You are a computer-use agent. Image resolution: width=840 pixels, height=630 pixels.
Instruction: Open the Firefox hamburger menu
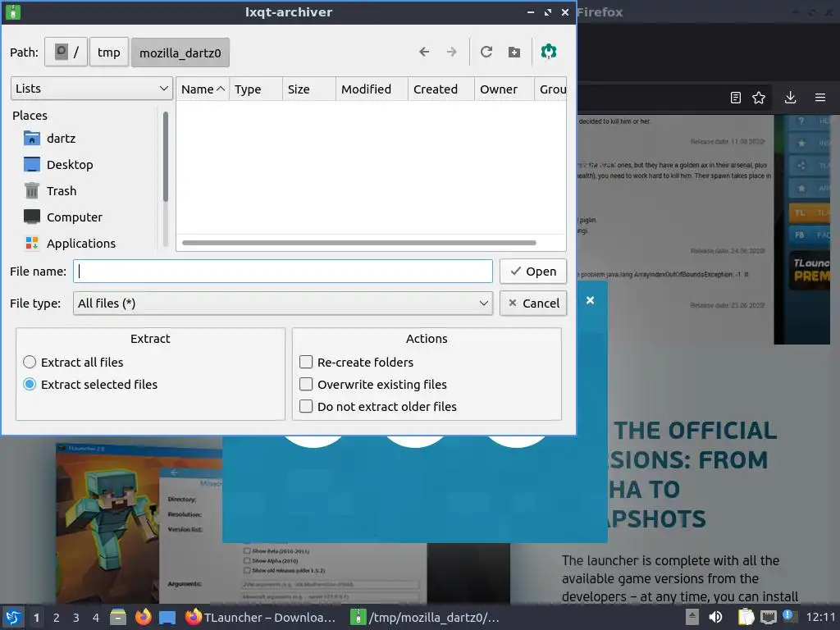click(x=820, y=98)
